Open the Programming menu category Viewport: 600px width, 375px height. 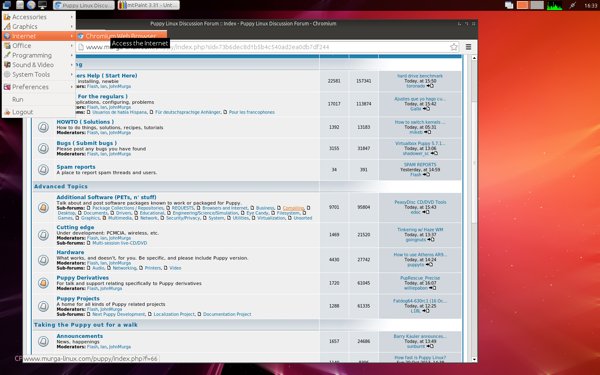point(39,55)
